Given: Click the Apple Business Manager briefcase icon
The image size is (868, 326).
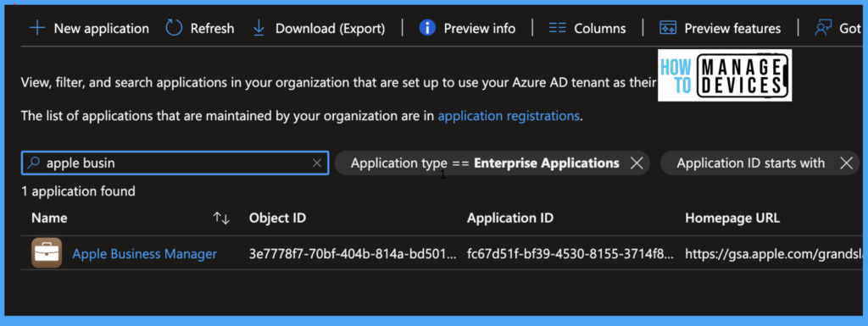Looking at the screenshot, I should click(47, 253).
